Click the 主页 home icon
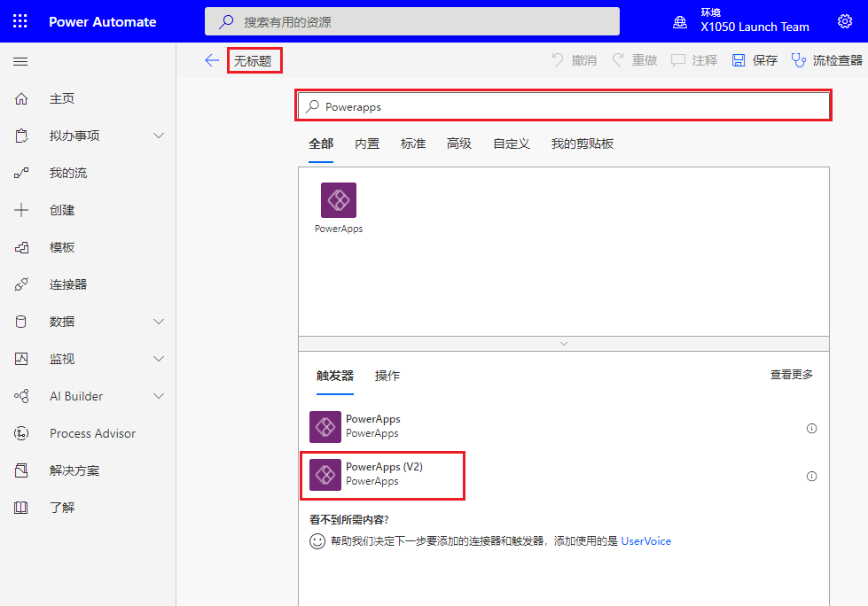The width and height of the screenshot is (868, 606). coord(21,98)
